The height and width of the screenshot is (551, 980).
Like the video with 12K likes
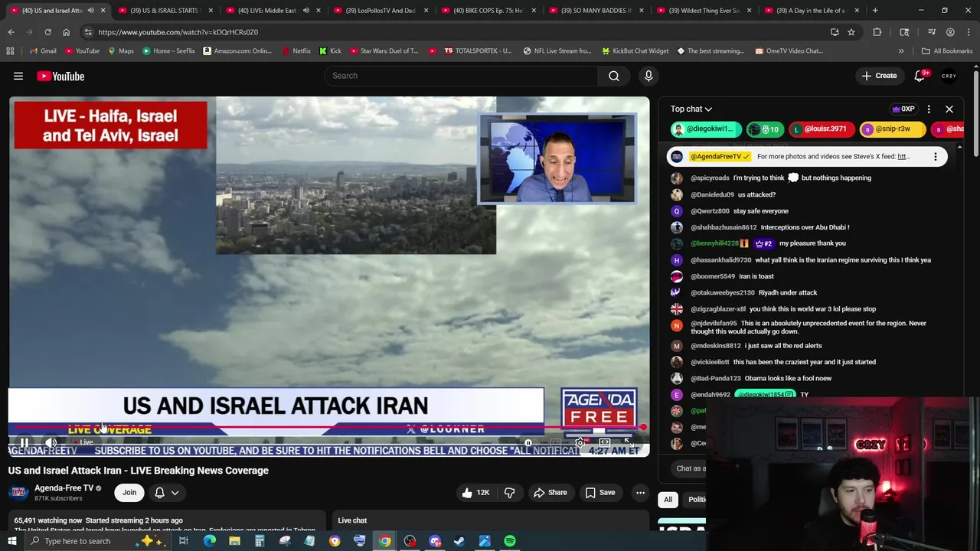pyautogui.click(x=475, y=493)
